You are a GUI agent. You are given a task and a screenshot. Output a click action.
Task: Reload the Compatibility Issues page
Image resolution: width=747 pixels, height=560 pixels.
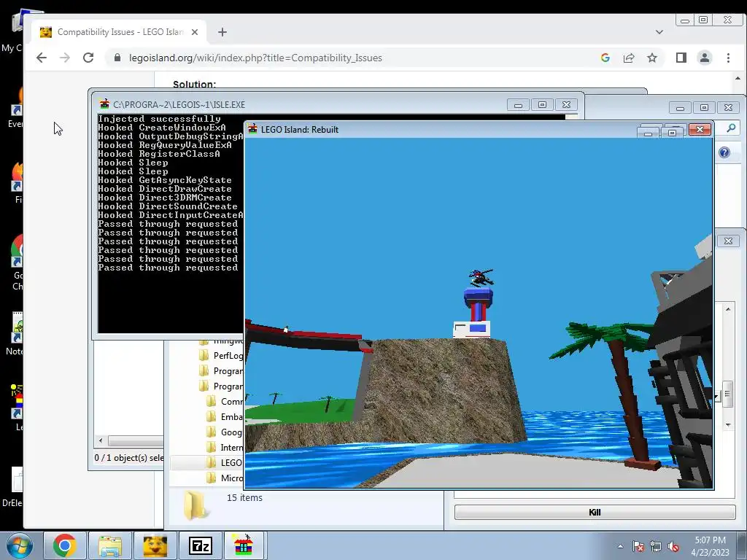(x=88, y=58)
